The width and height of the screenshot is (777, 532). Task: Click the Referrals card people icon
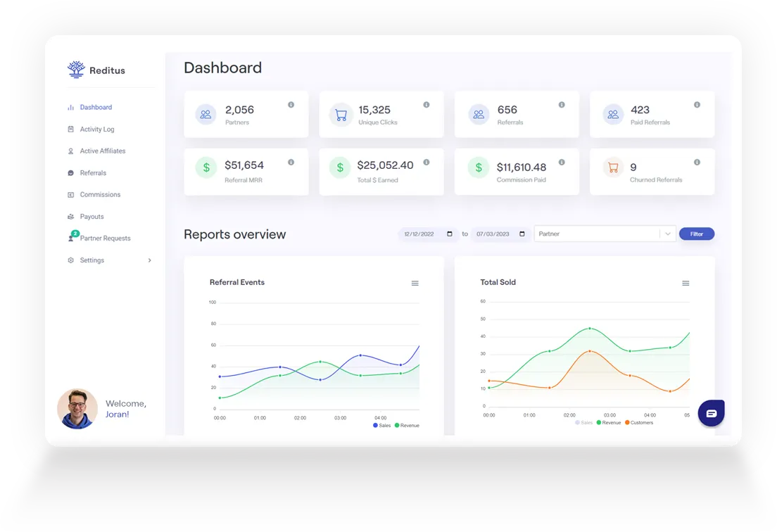(478, 115)
